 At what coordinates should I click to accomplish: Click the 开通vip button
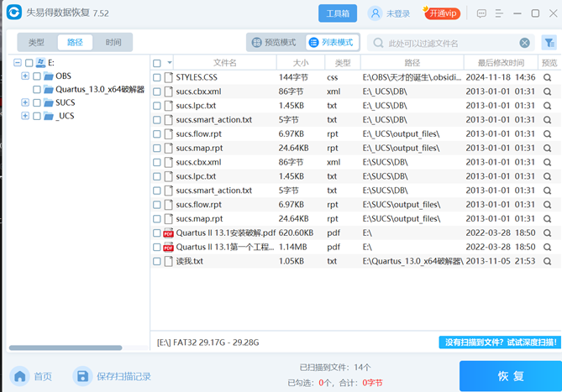[x=442, y=13]
